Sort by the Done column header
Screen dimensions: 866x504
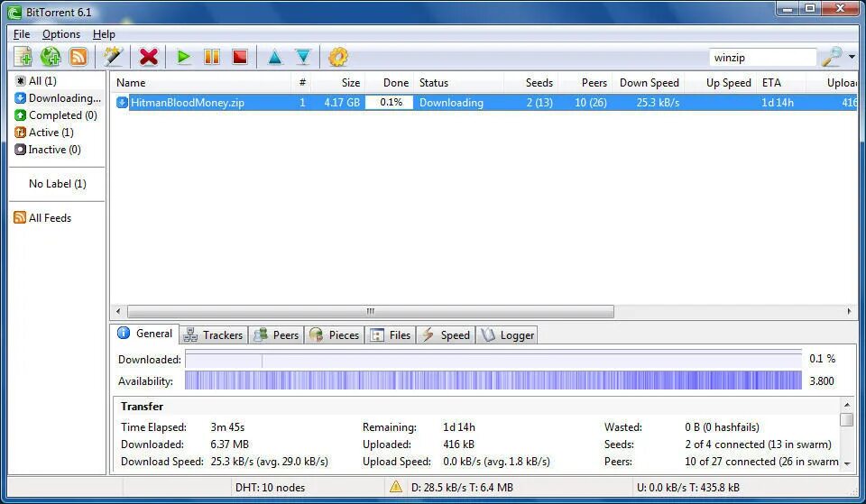pyautogui.click(x=389, y=83)
